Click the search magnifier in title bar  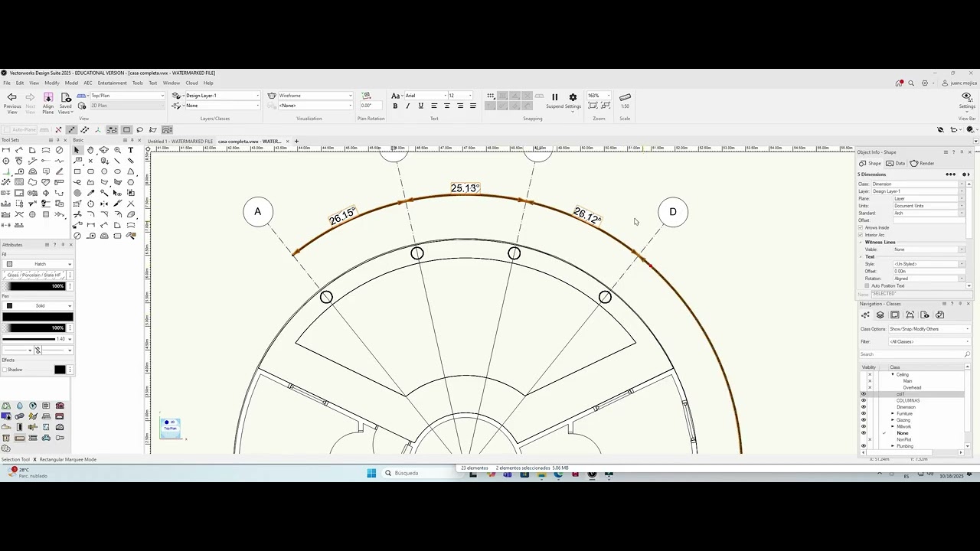coord(911,83)
